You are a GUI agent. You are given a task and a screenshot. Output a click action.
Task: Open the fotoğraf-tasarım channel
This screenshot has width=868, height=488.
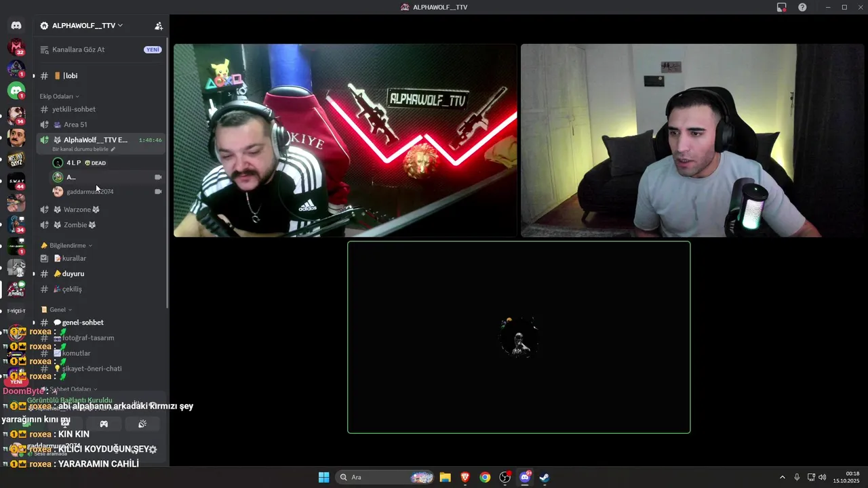coord(100,338)
